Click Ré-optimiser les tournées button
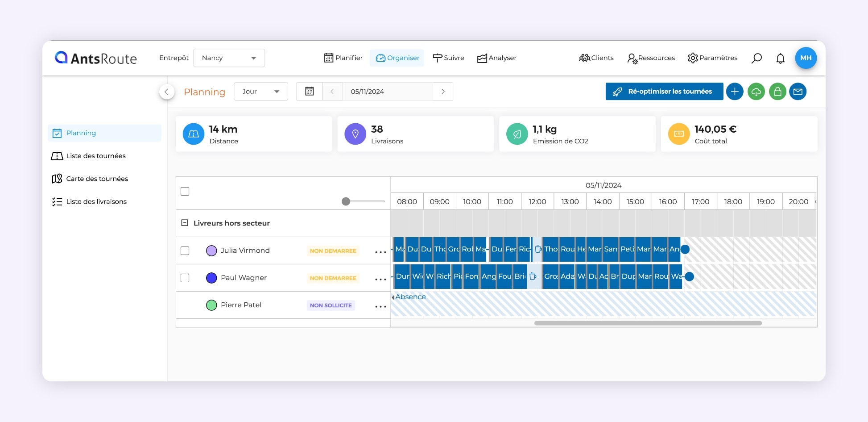The width and height of the screenshot is (868, 422). coord(664,92)
